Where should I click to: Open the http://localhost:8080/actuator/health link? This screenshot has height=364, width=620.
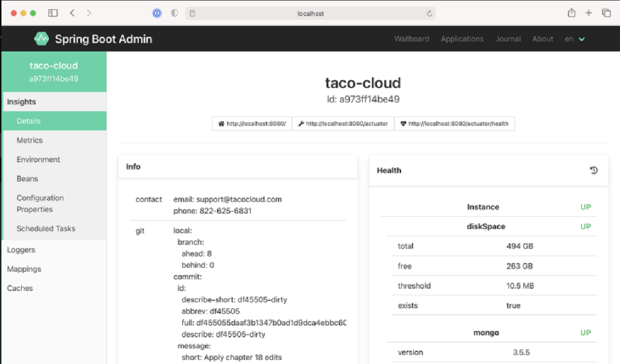tap(454, 124)
